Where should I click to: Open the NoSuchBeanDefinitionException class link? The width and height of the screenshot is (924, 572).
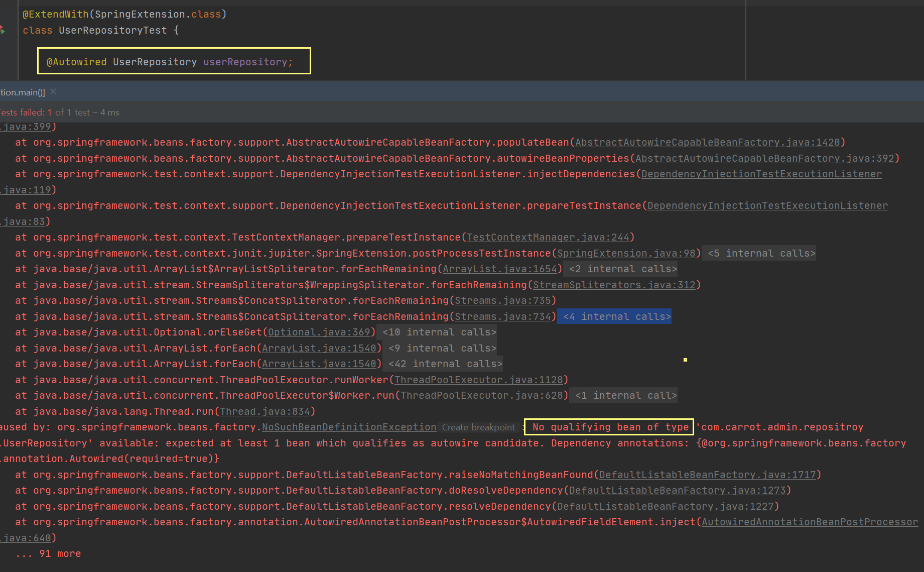[349, 427]
